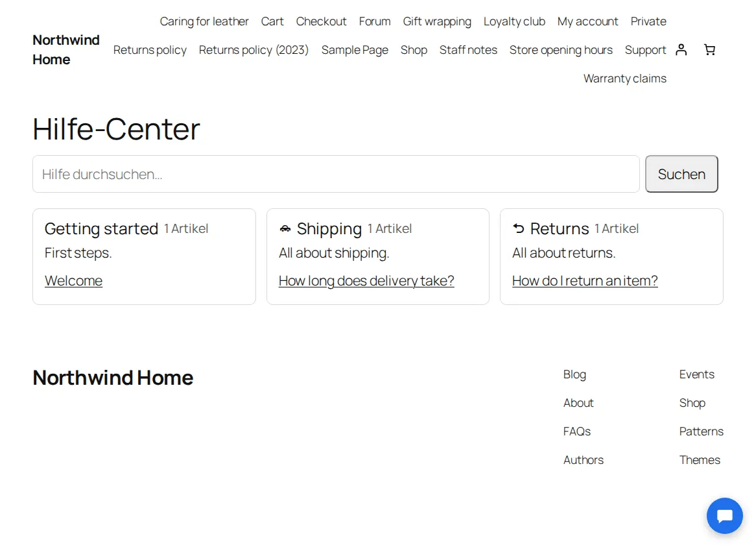The width and height of the screenshot is (756, 547).
Task: Click the Shipping category car icon
Action: coord(285,228)
